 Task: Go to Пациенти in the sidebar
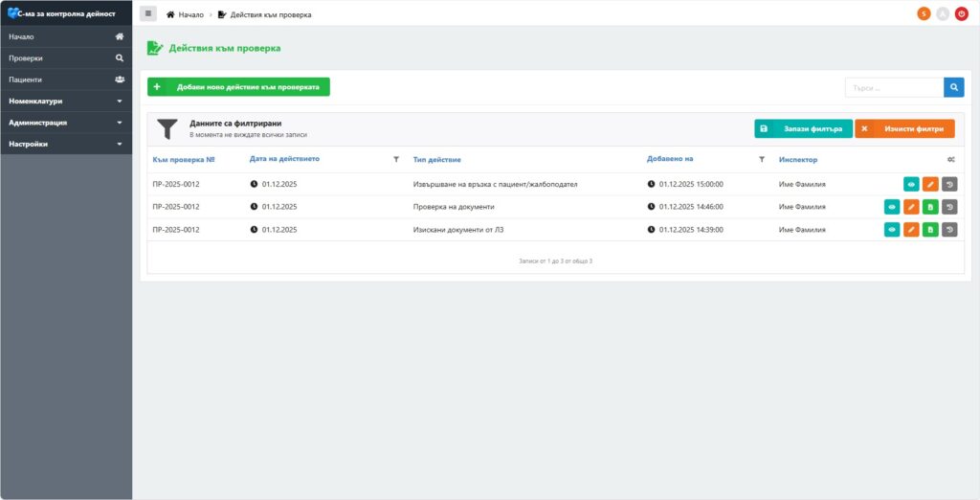click(66, 80)
